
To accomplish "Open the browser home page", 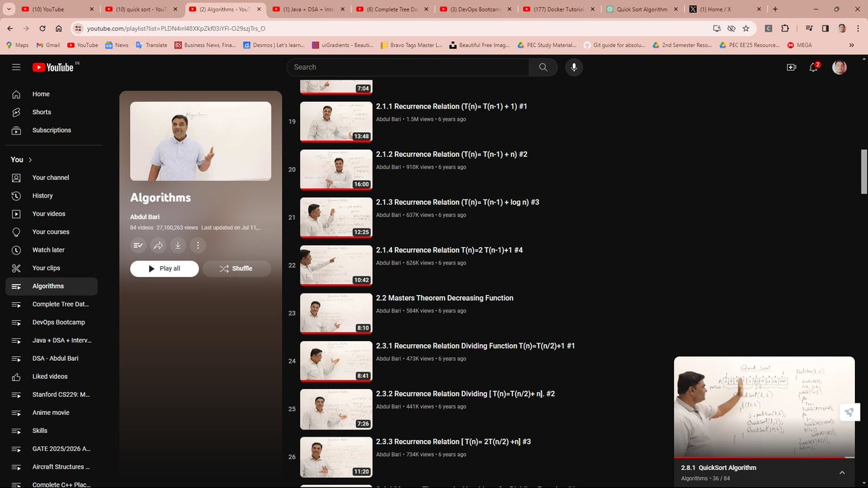I will [x=60, y=28].
